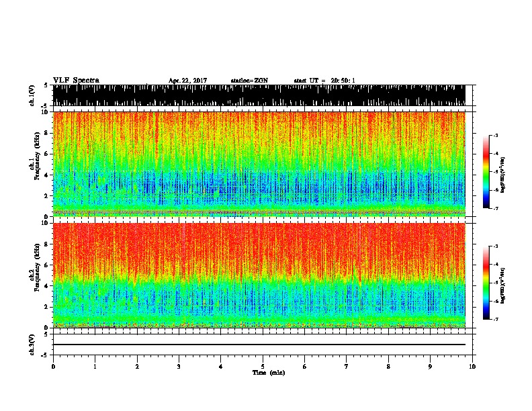Viewport: 532px width, 411px height.
Task: Click the "-5" volt tick of ch.3(V) strip
Action: (x=45, y=355)
